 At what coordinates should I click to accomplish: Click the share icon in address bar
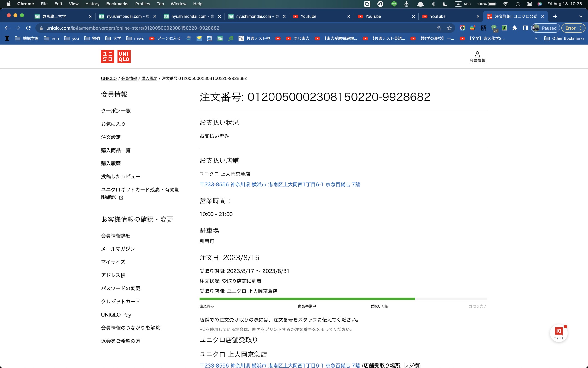[439, 28]
